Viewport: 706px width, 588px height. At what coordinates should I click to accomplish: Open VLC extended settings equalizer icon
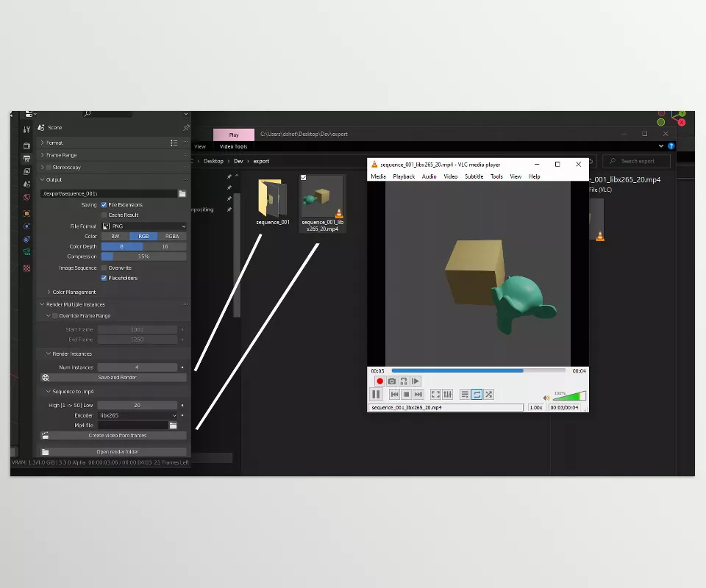pos(447,395)
